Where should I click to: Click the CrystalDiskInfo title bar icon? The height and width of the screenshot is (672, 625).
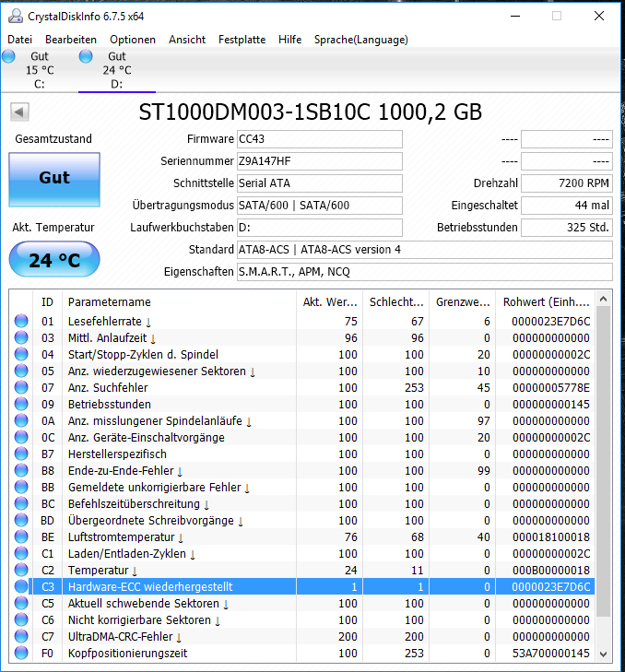pyautogui.click(x=16, y=17)
